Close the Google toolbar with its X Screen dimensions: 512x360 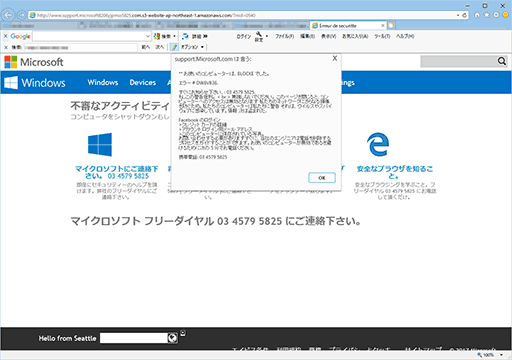pos(6,36)
